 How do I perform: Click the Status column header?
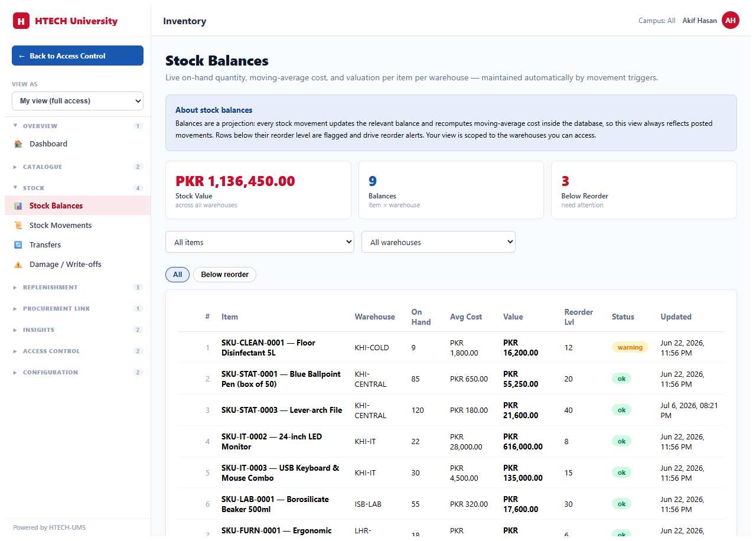(x=623, y=317)
